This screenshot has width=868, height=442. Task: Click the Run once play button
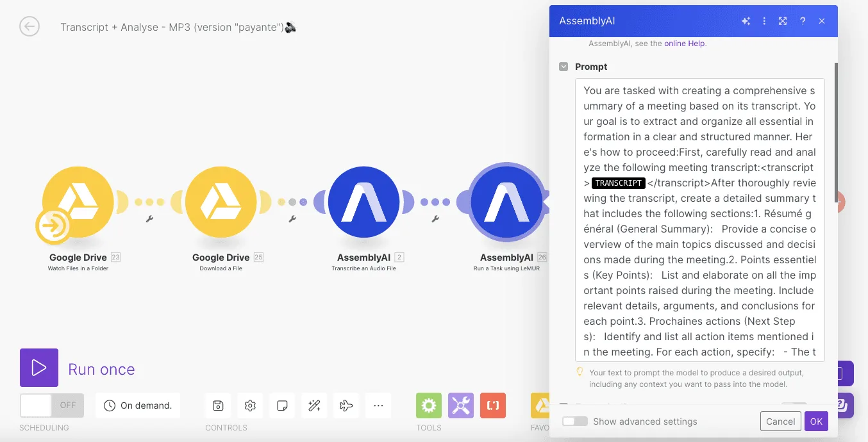pos(39,368)
